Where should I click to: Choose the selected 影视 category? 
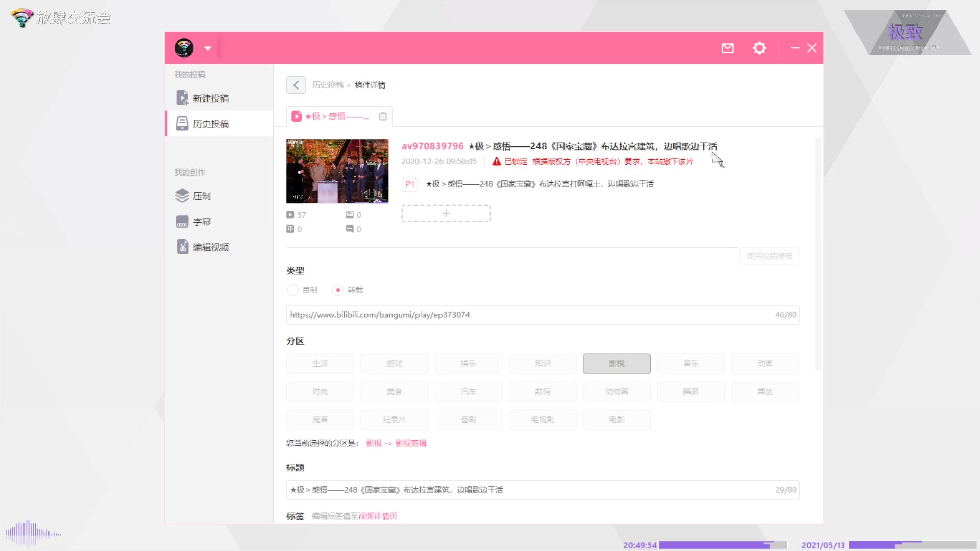[617, 363]
